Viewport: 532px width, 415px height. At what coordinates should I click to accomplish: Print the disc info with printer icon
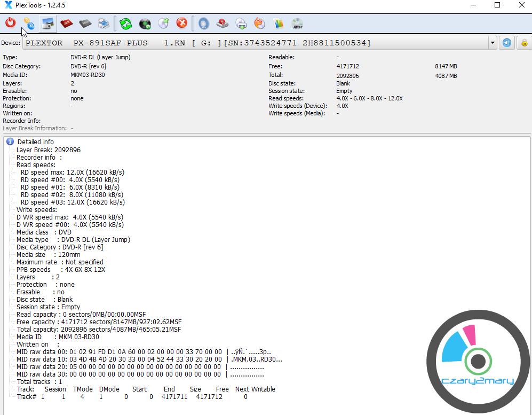pyautogui.click(x=104, y=24)
